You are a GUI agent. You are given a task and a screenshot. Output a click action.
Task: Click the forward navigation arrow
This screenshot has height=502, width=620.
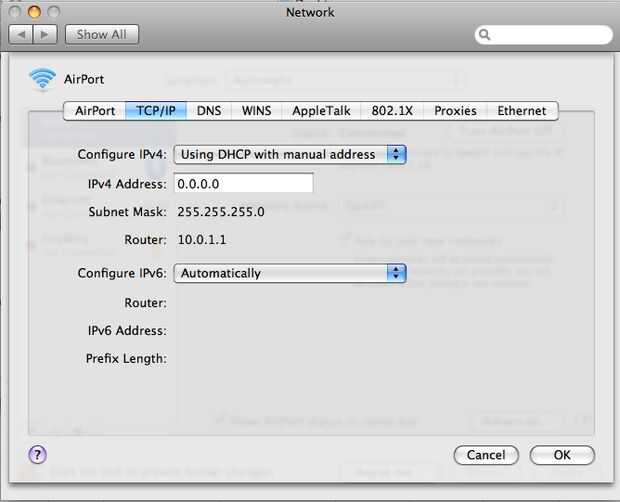[x=45, y=35]
